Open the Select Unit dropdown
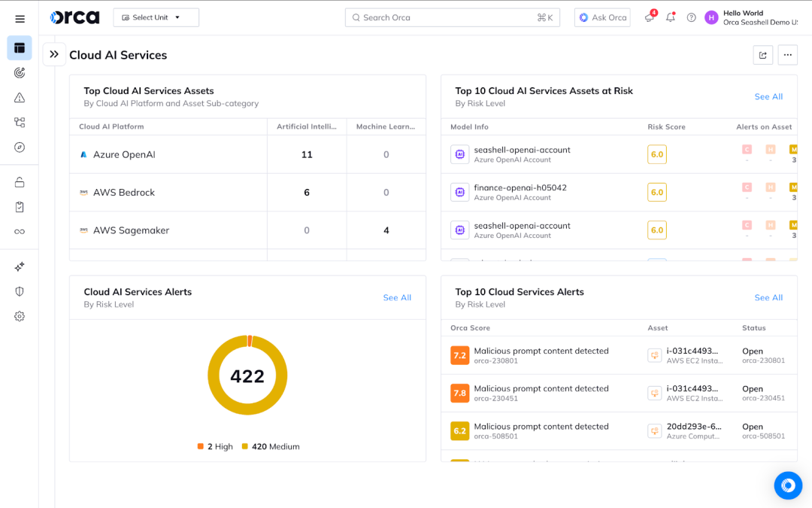Screen dimensions: 812x508 [156, 17]
